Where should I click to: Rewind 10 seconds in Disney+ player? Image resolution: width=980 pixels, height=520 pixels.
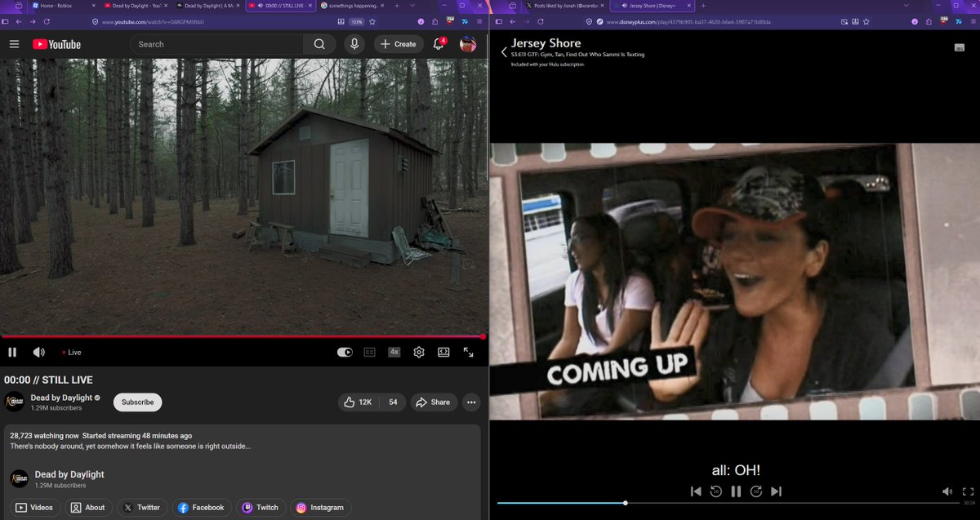(715, 491)
